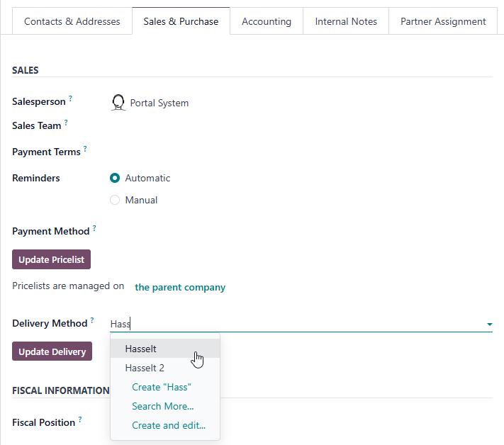The image size is (504, 445).
Task: Open the Accounting tab
Action: point(267,21)
